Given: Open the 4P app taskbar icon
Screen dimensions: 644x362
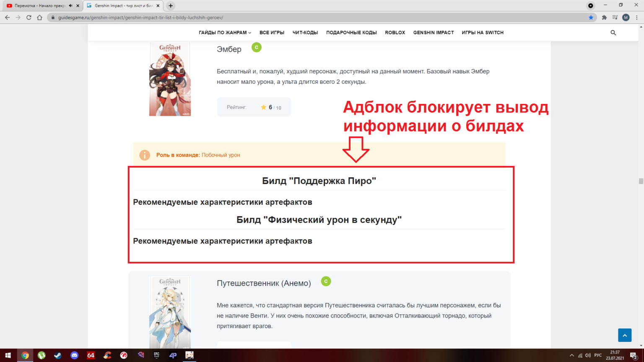Looking at the screenshot, I should pyautogui.click(x=173, y=355).
